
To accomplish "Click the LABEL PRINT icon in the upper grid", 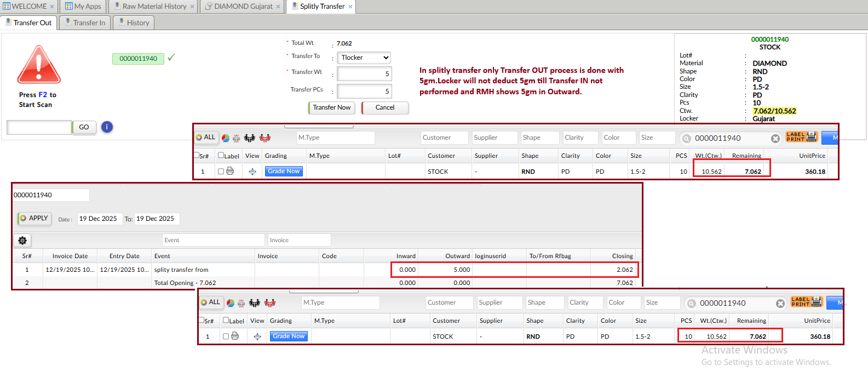I will 802,137.
